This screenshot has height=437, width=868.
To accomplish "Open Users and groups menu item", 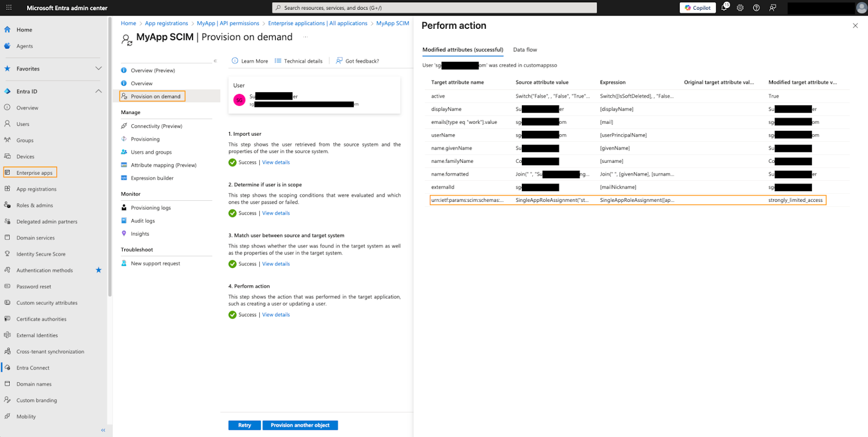I will [x=151, y=153].
